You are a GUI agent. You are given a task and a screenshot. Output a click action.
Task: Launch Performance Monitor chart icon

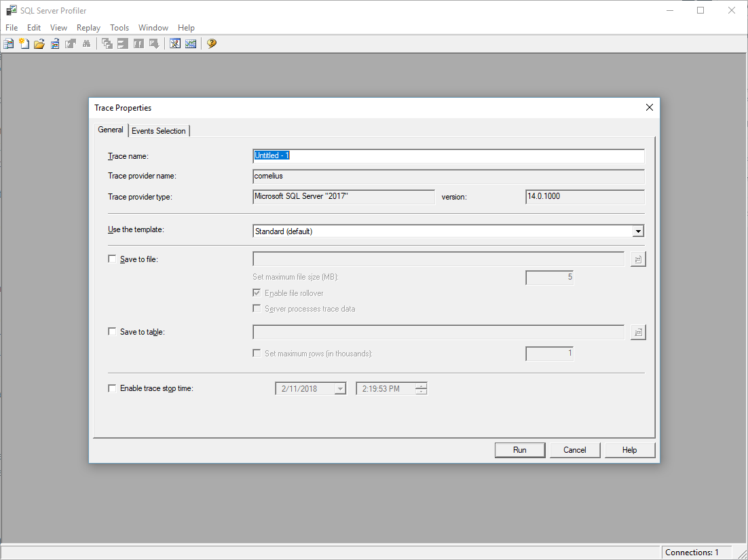[191, 44]
